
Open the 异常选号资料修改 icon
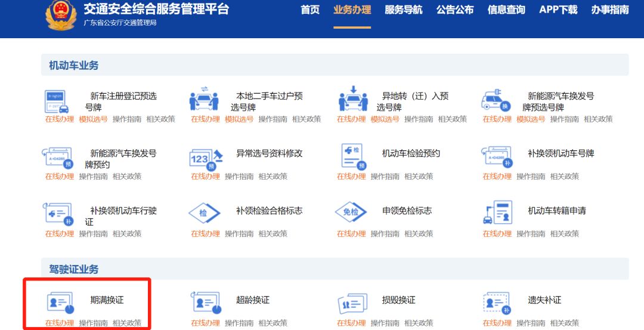tap(206, 159)
